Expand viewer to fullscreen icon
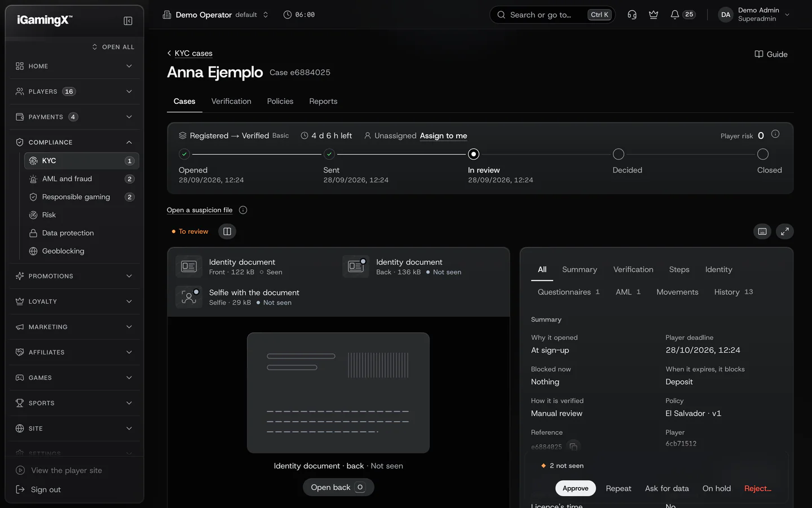This screenshot has width=812, height=508. 785,231
